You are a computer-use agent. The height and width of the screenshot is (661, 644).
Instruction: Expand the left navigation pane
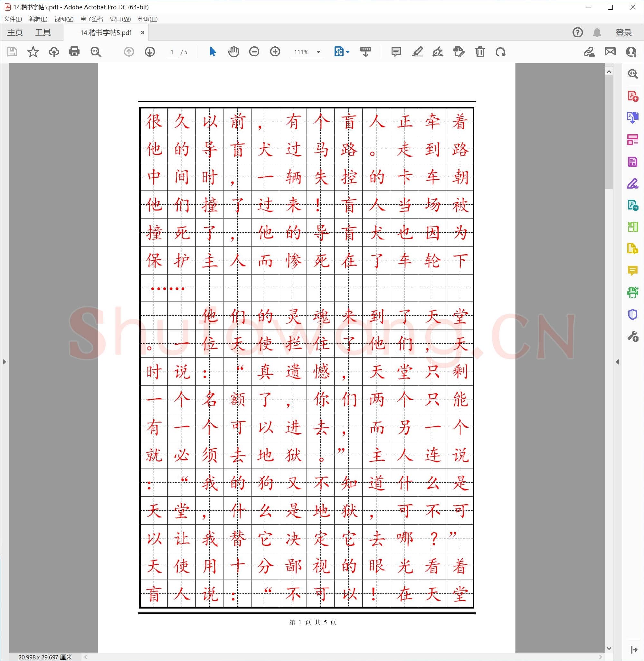pos(4,362)
